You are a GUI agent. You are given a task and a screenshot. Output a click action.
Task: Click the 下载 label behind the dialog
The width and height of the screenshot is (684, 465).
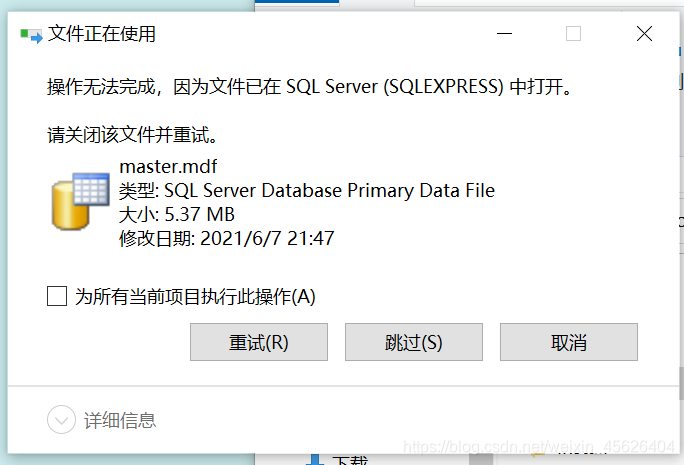pyautogui.click(x=350, y=460)
